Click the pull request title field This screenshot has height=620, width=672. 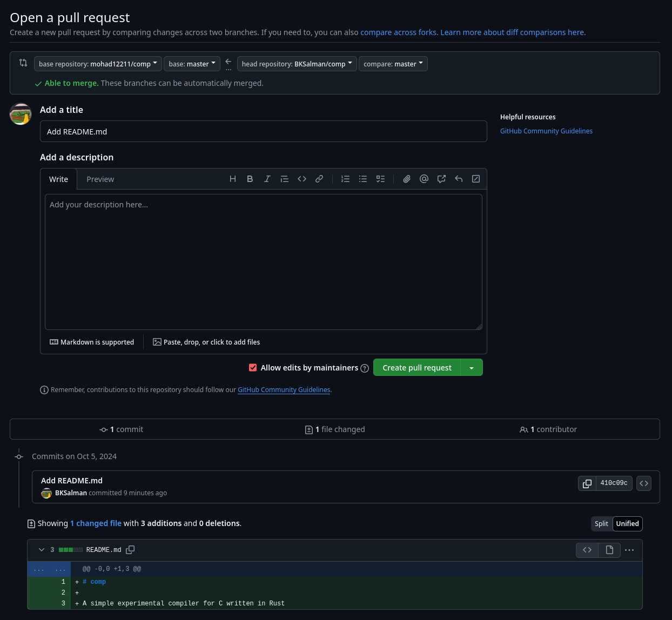pyautogui.click(x=263, y=132)
